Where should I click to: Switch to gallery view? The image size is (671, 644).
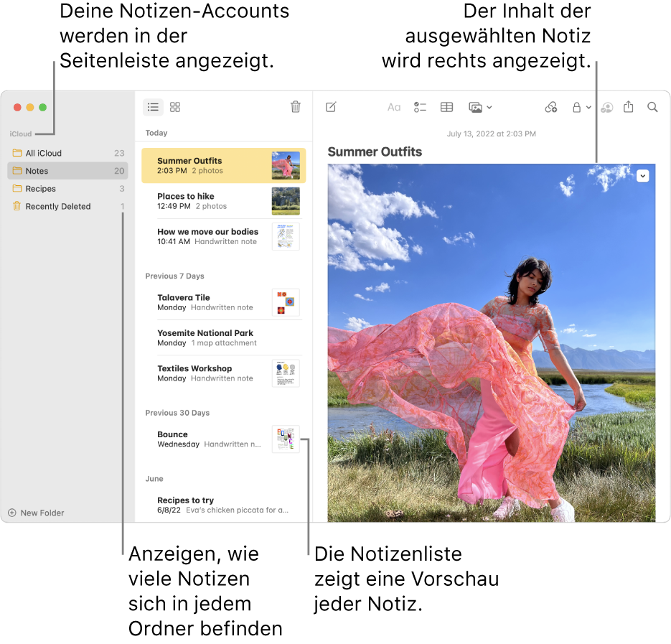[174, 106]
